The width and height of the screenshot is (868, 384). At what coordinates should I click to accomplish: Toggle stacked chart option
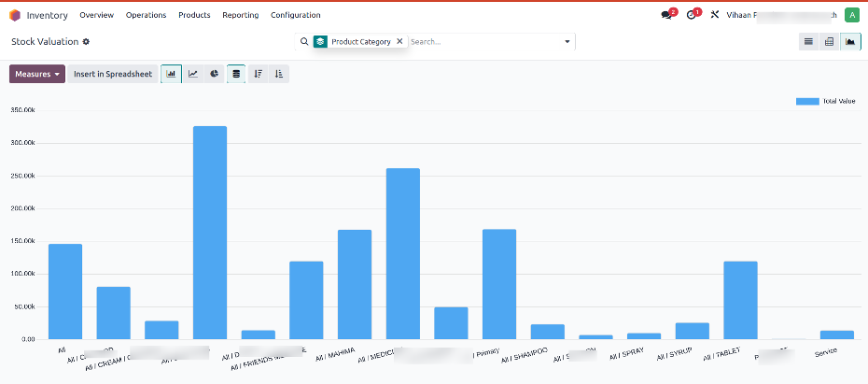click(236, 74)
